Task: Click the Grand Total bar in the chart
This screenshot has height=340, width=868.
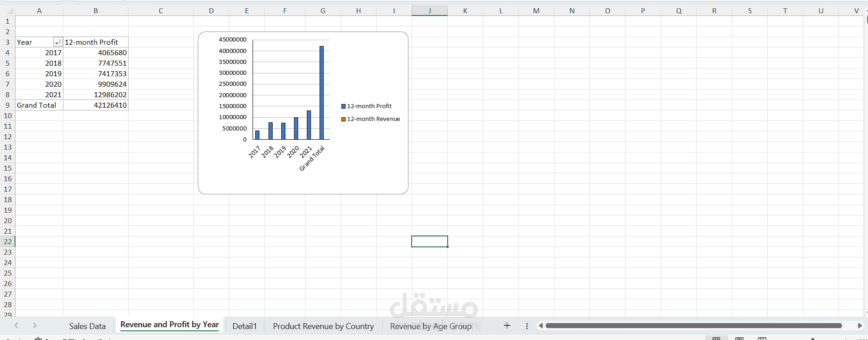Action: pyautogui.click(x=321, y=93)
